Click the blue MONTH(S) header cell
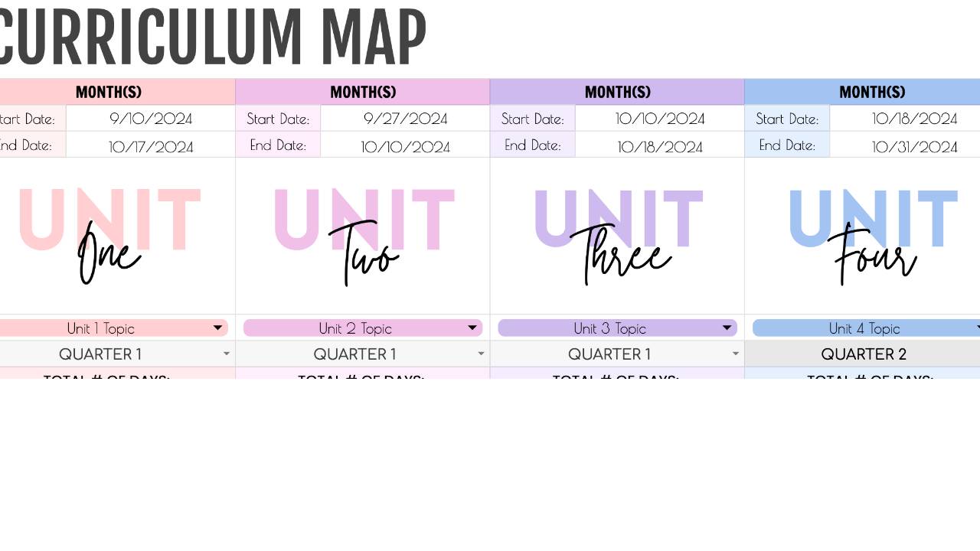 coord(871,92)
